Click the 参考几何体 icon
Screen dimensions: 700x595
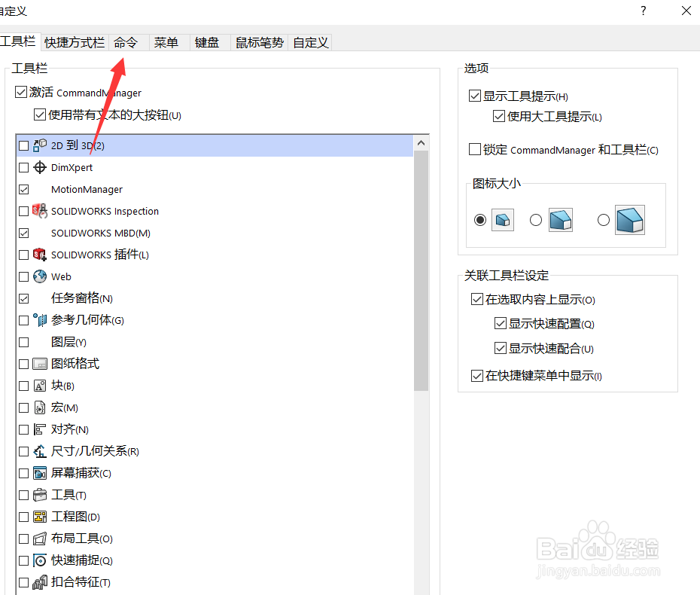40,320
